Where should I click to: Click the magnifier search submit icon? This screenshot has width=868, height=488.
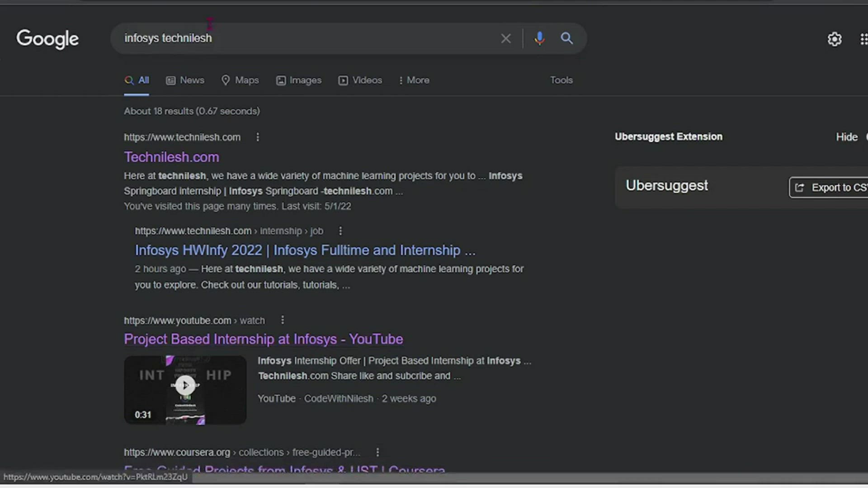(x=567, y=38)
